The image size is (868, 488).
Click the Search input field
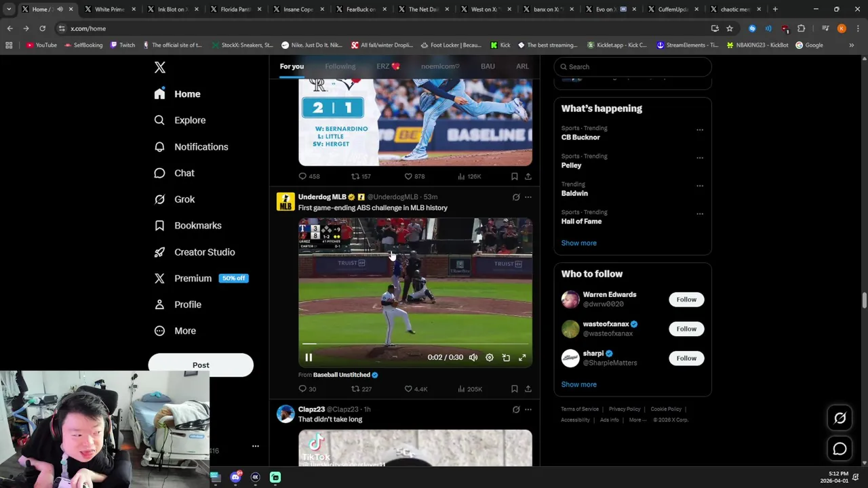click(633, 66)
